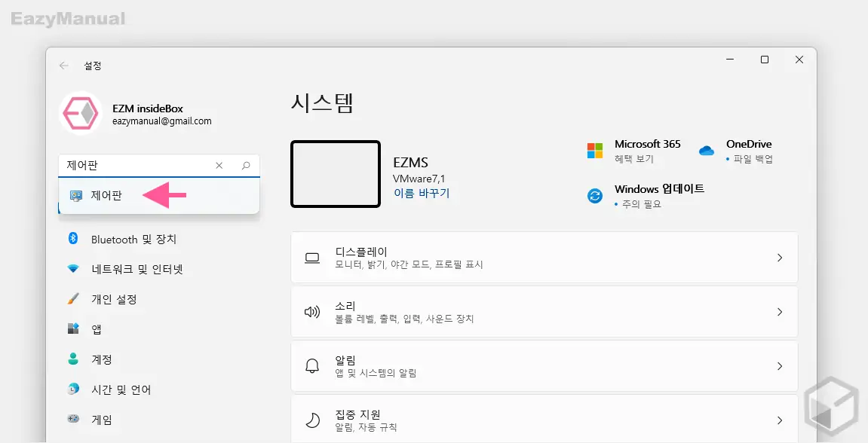868x443 pixels.
Task: Select the 네트워크 및 인터넷 globe icon
Action: pos(73,269)
